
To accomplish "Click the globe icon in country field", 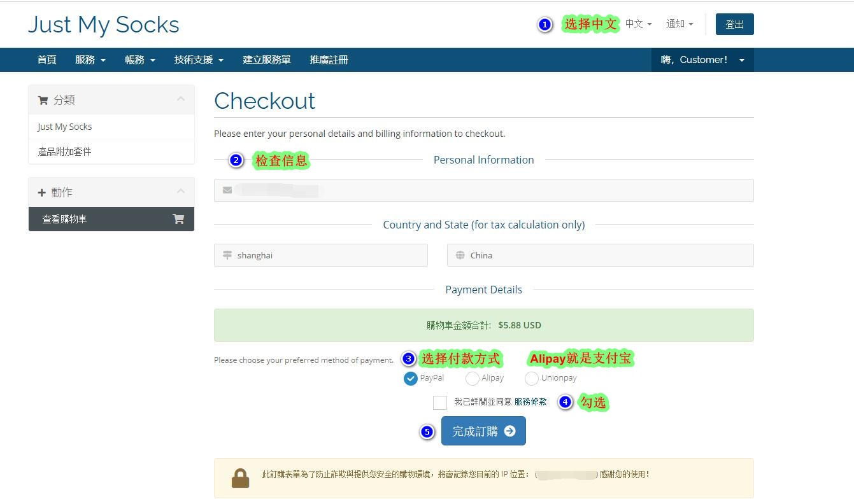I will click(x=460, y=255).
